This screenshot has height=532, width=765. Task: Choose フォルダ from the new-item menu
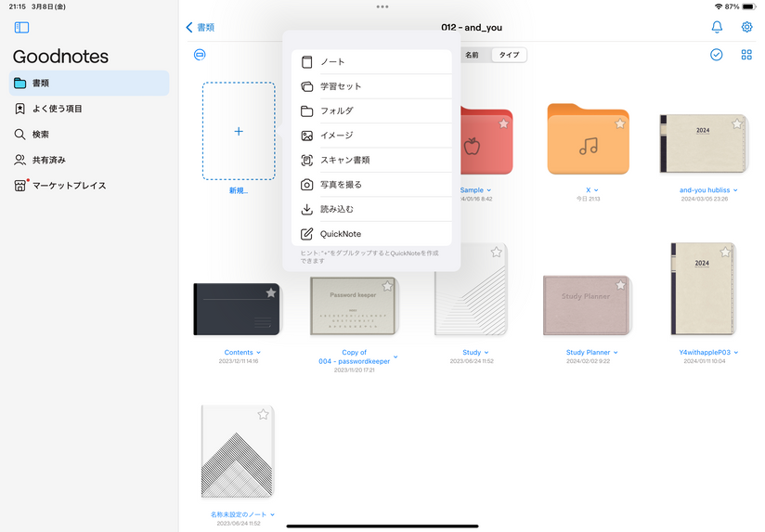371,110
